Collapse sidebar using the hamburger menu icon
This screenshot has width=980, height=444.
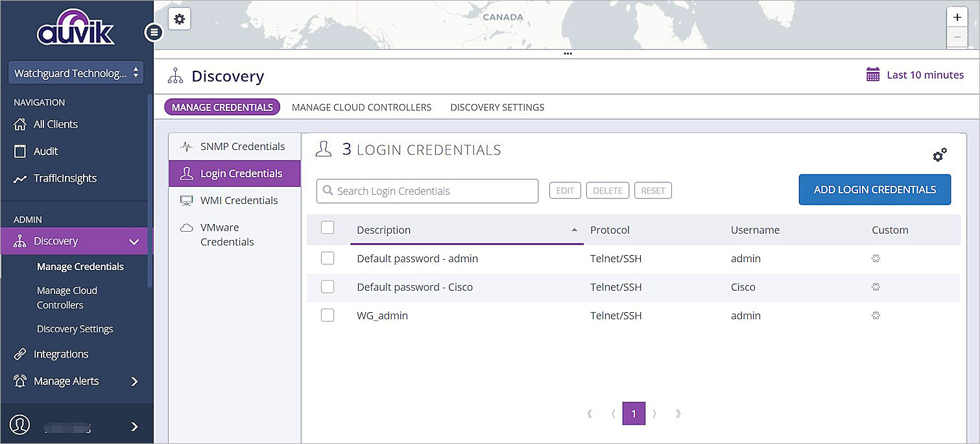coord(154,32)
